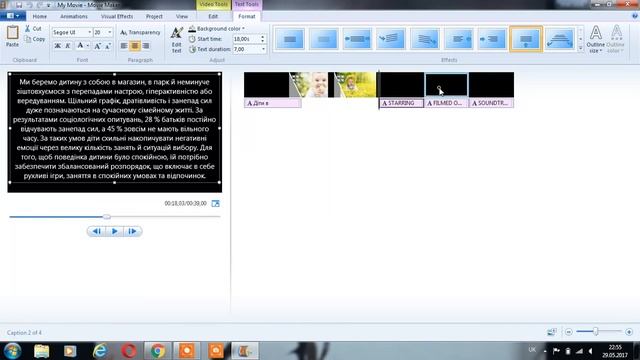
Task: Select the highlighted scroll-up text effect
Action: 526,39
